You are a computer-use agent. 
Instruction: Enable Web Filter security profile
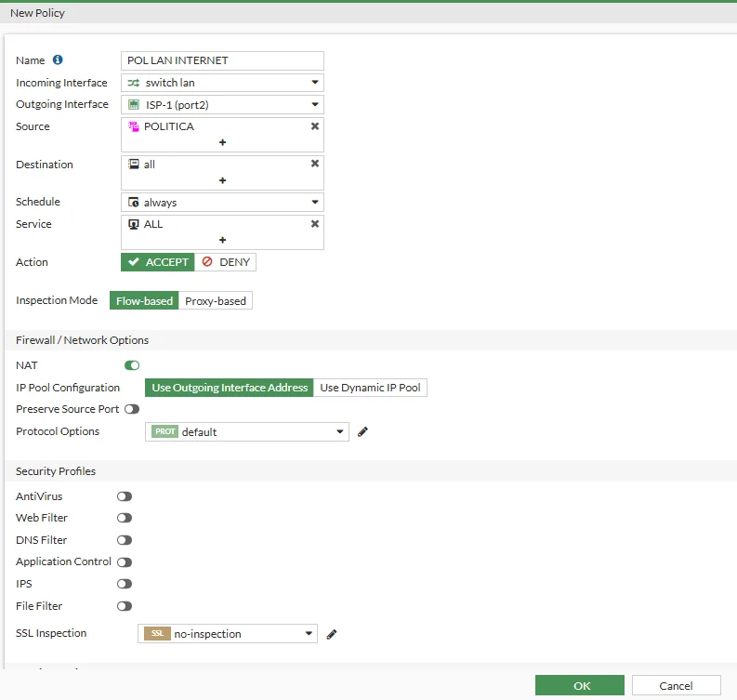coord(125,518)
